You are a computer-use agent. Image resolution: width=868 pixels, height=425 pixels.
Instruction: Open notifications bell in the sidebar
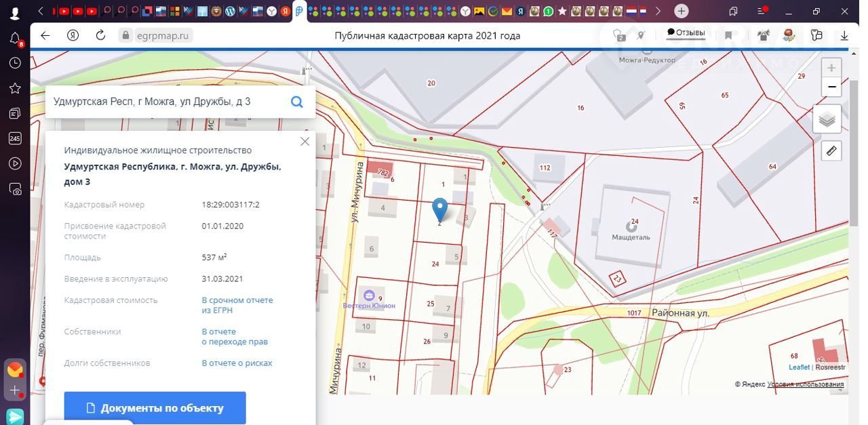click(14, 39)
